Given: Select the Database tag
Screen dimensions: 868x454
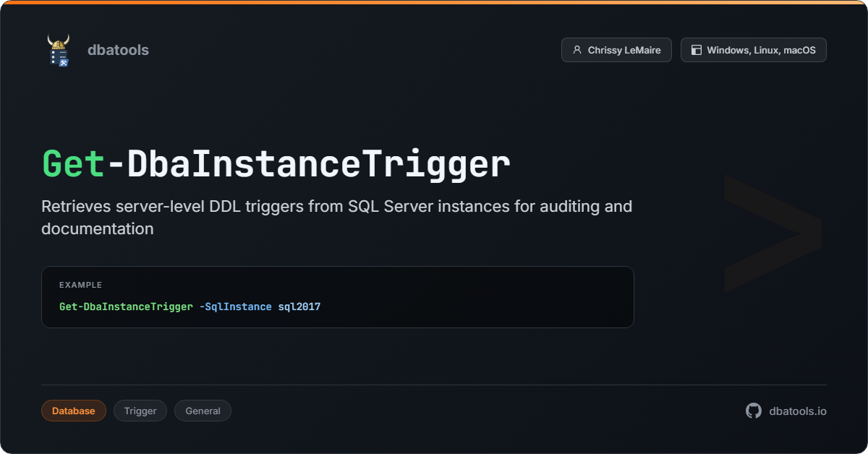Looking at the screenshot, I should coord(74,411).
